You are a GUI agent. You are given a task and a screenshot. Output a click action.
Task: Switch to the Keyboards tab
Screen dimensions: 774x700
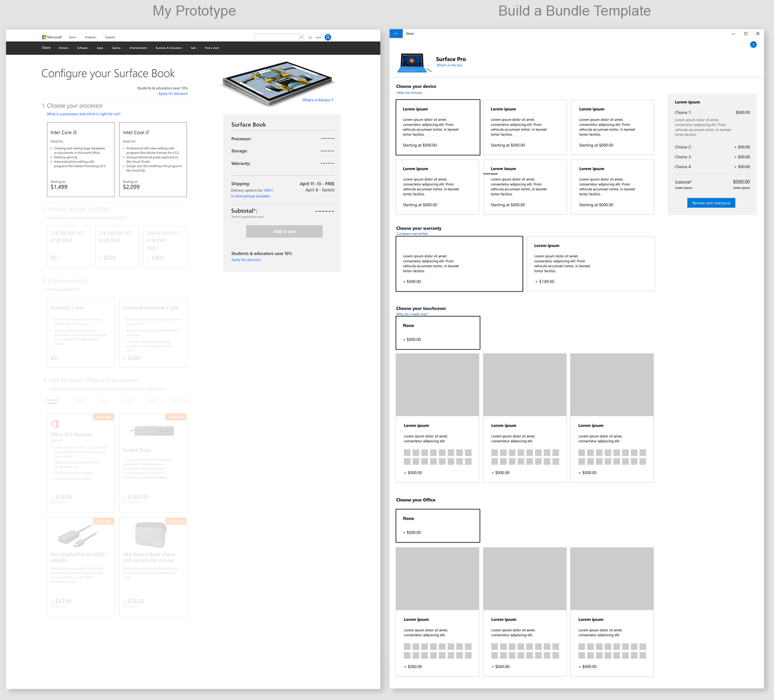point(180,400)
